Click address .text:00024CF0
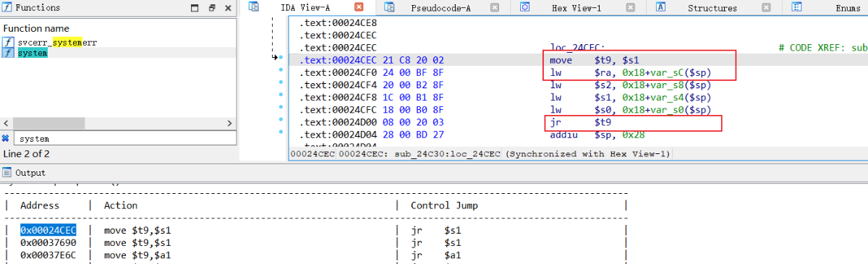Viewport: 868px width, 264px height. pyautogui.click(x=337, y=72)
